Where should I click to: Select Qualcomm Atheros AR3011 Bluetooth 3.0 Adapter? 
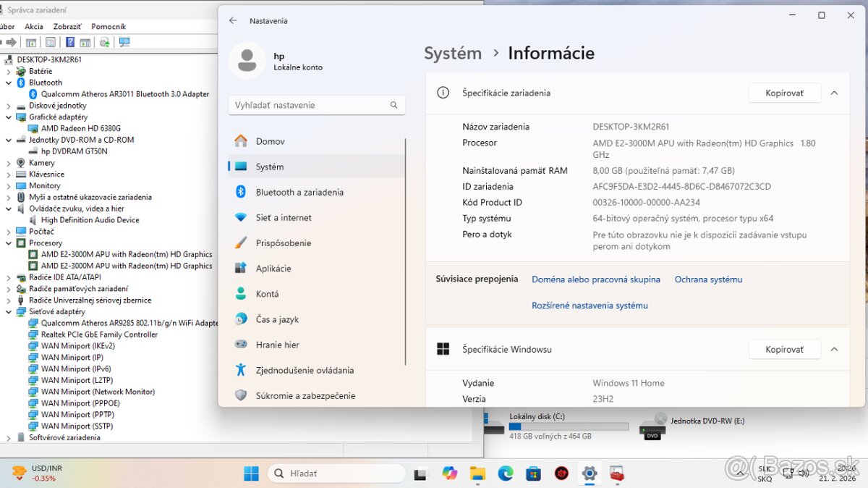coord(125,94)
